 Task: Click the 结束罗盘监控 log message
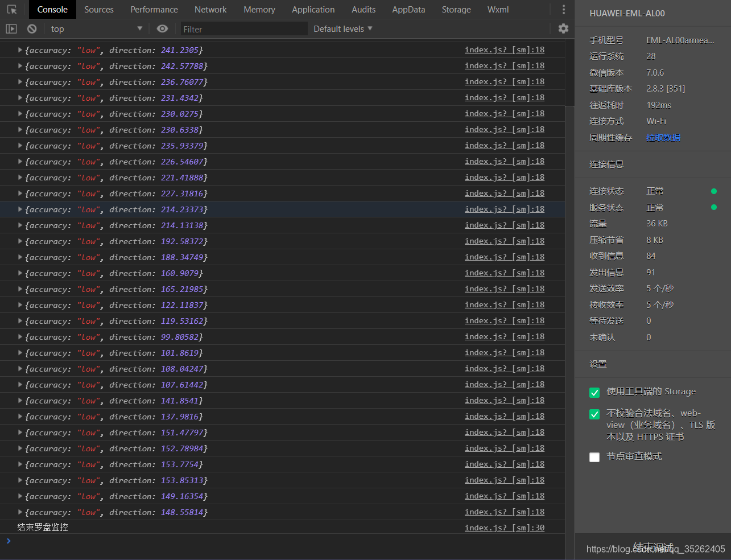(x=43, y=528)
